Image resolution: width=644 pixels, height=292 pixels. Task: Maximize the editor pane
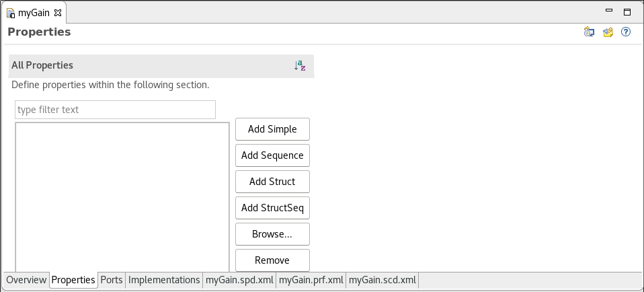pos(627,11)
